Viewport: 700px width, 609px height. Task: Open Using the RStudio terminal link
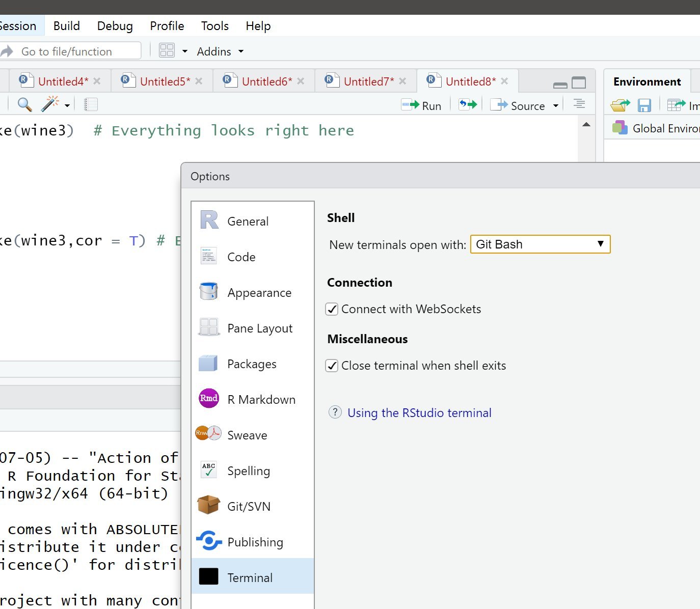[x=419, y=412]
